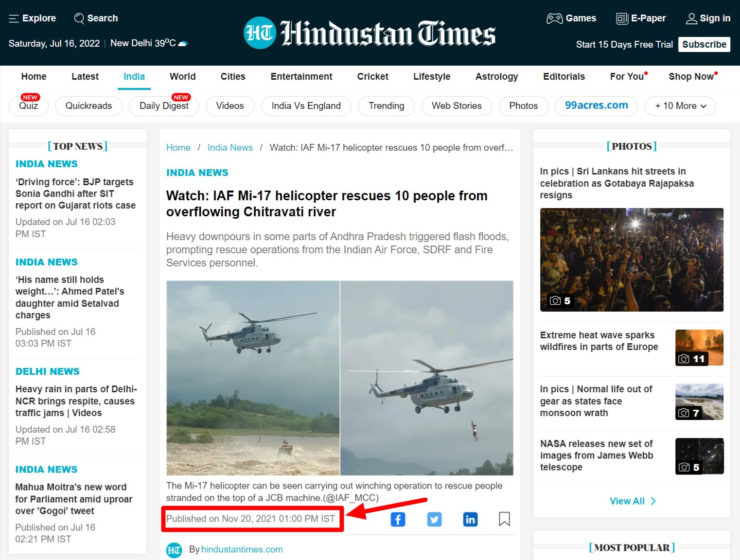
Task: Open the 99acres.com link
Action: click(x=597, y=106)
